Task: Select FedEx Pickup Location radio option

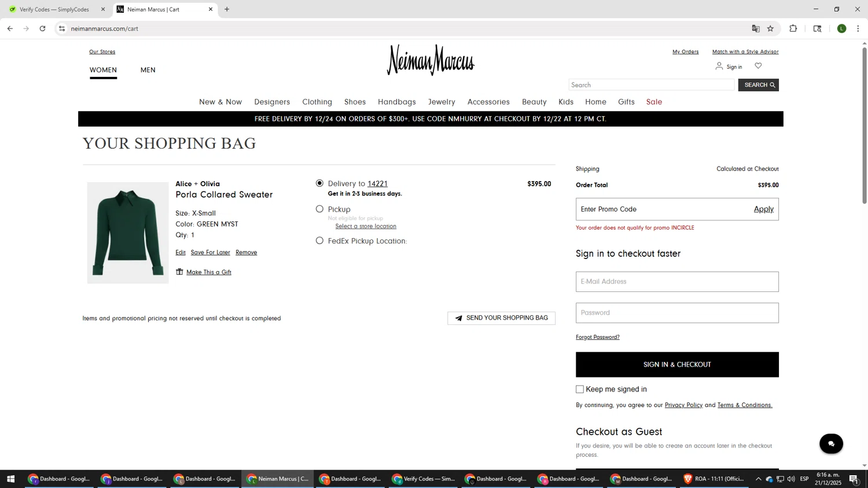Action: pyautogui.click(x=319, y=241)
